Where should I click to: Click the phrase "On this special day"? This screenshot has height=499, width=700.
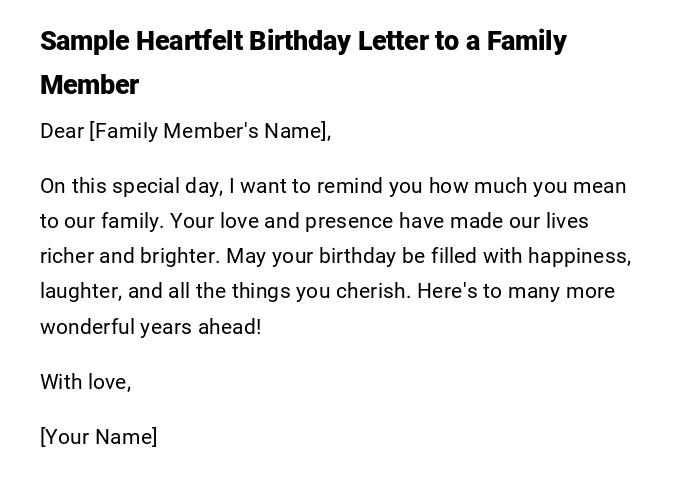coord(131,186)
